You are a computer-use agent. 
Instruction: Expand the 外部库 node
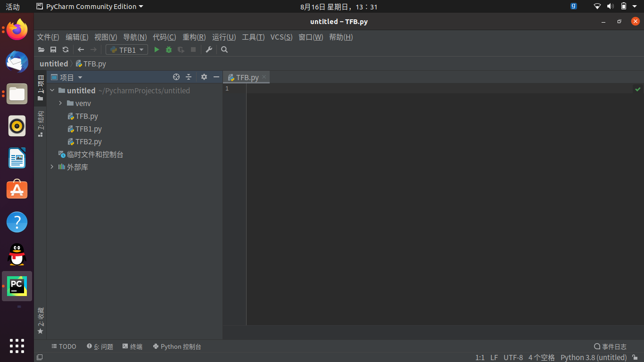[x=52, y=167]
